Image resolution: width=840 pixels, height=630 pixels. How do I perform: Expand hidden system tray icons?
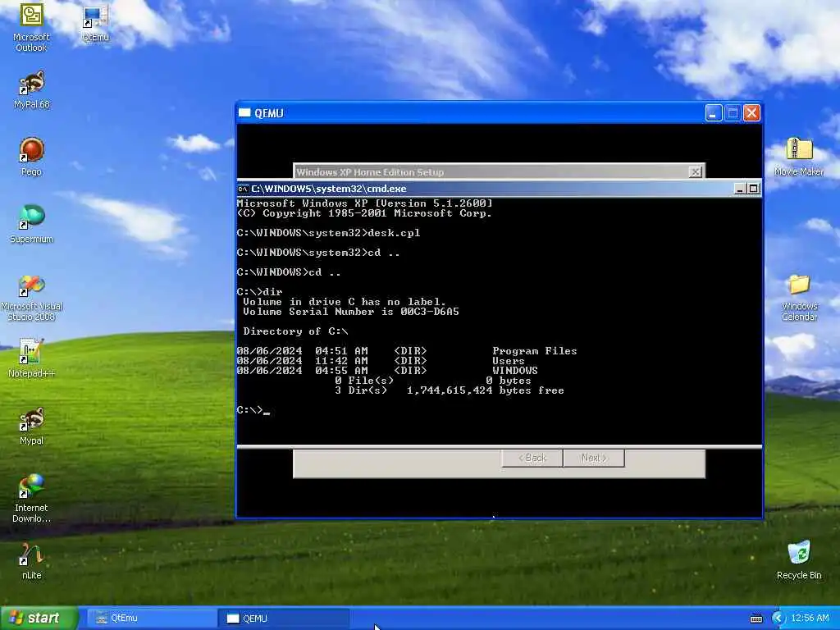click(x=778, y=619)
